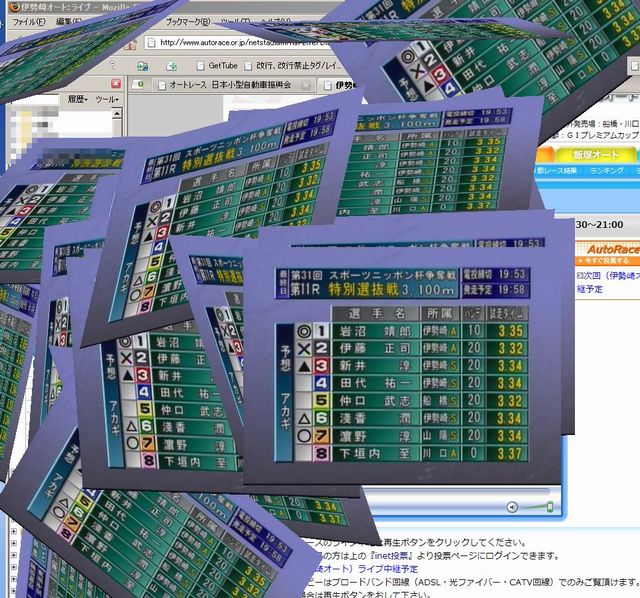Select the yellow 飯塚オート tab
The height and width of the screenshot is (598, 640).
pyautogui.click(x=596, y=155)
